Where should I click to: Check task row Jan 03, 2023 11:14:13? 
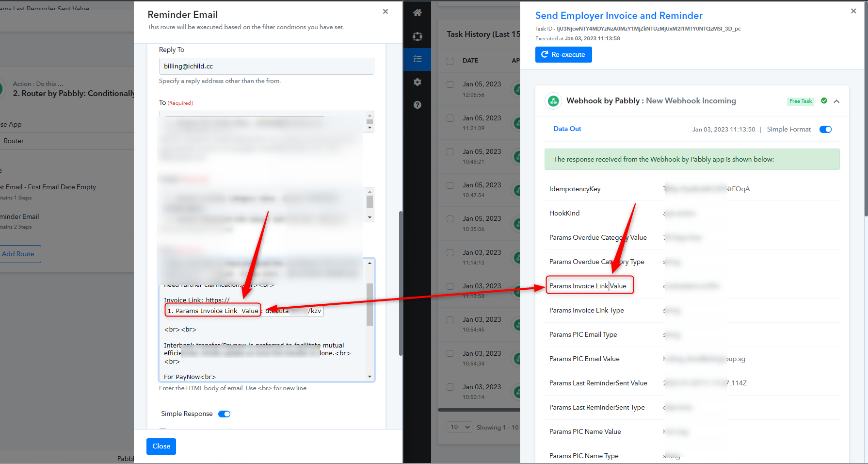point(450,252)
